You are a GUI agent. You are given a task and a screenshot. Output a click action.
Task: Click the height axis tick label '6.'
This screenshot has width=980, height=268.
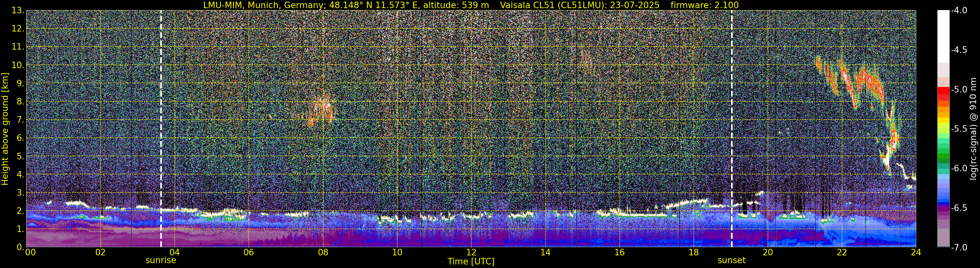pos(20,138)
